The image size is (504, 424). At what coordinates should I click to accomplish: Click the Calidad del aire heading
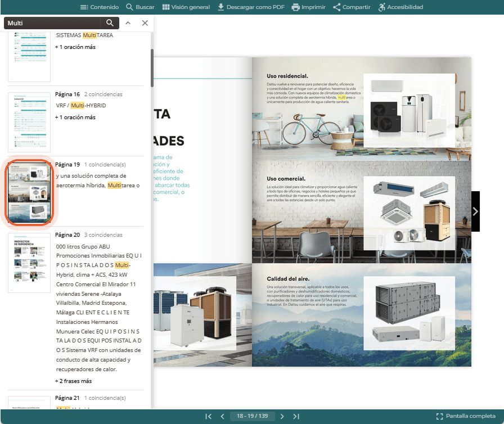(288, 279)
